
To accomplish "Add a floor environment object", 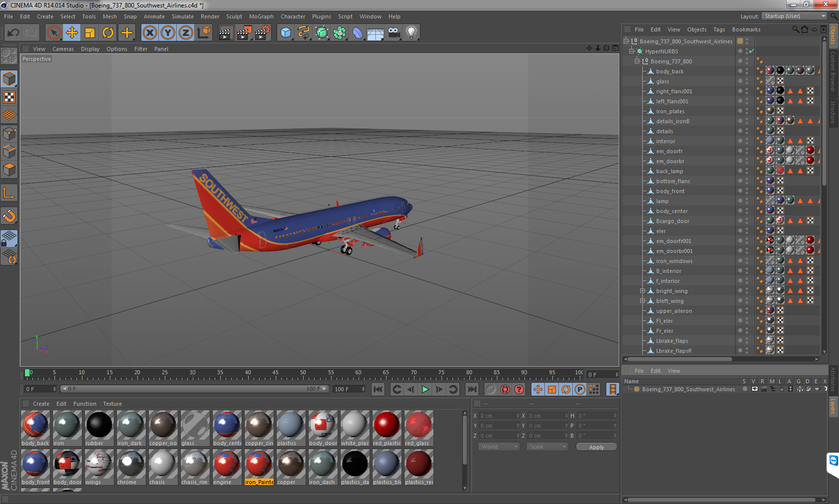I will (x=376, y=33).
